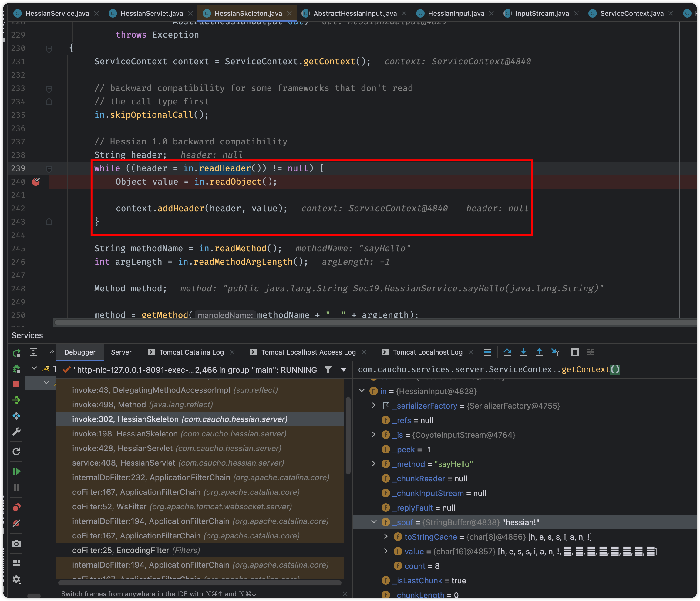Select frame invoke:198, HessianSkeleton

point(200,434)
